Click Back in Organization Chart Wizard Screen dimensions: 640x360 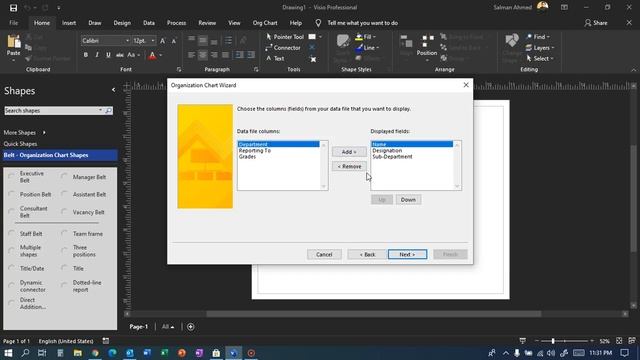(x=367, y=254)
